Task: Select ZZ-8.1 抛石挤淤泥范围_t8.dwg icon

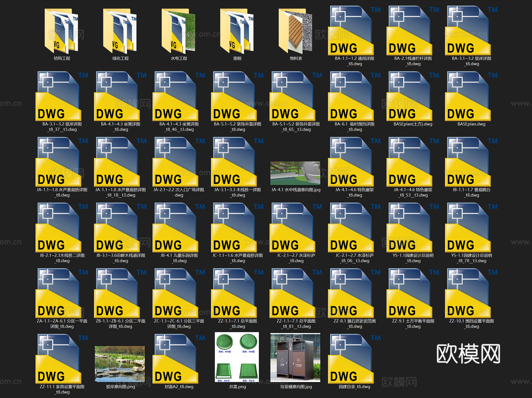Action: 354,293
